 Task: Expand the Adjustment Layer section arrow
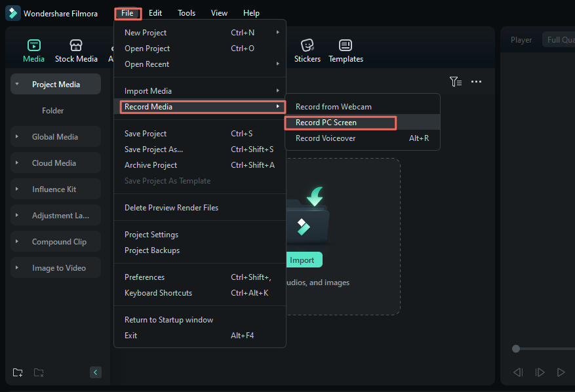point(17,215)
